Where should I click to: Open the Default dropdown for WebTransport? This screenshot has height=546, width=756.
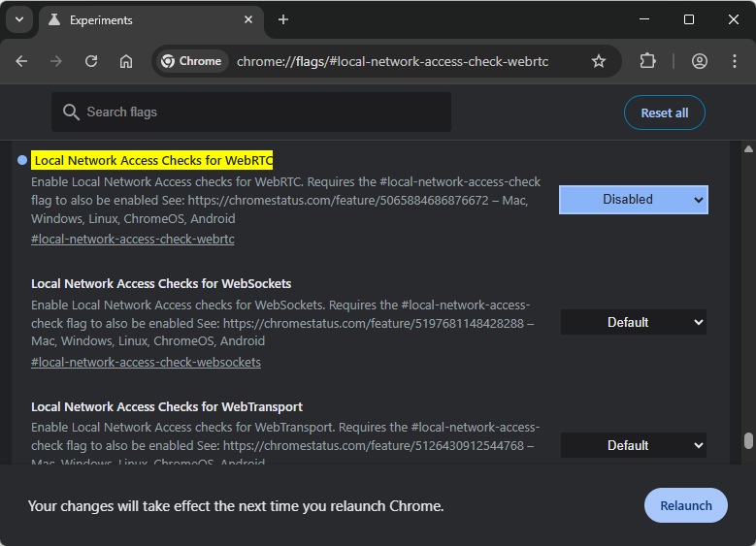pos(634,445)
